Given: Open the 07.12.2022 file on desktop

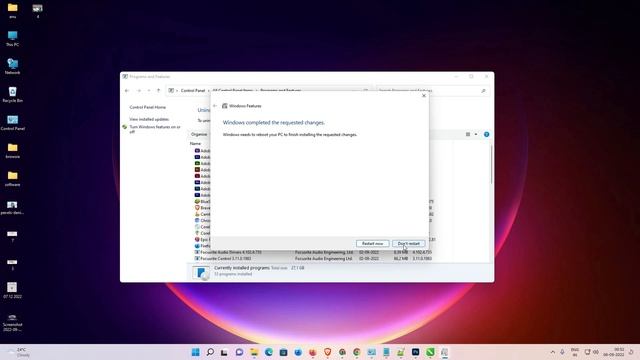Looking at the screenshot, I should [12, 290].
